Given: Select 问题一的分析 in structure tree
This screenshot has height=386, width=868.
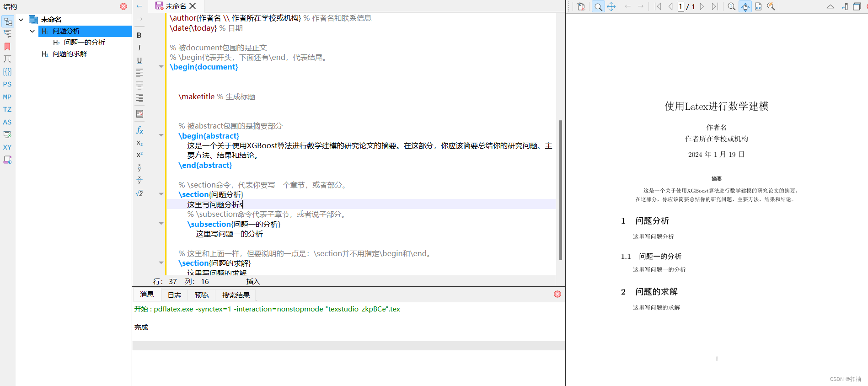Looking at the screenshot, I should click(84, 43).
